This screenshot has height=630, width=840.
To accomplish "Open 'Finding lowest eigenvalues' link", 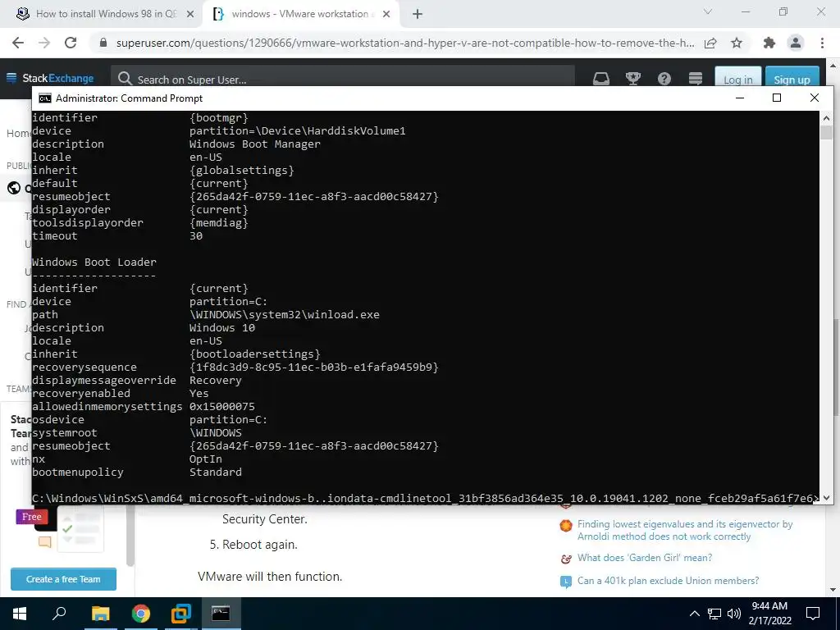I will tap(685, 531).
